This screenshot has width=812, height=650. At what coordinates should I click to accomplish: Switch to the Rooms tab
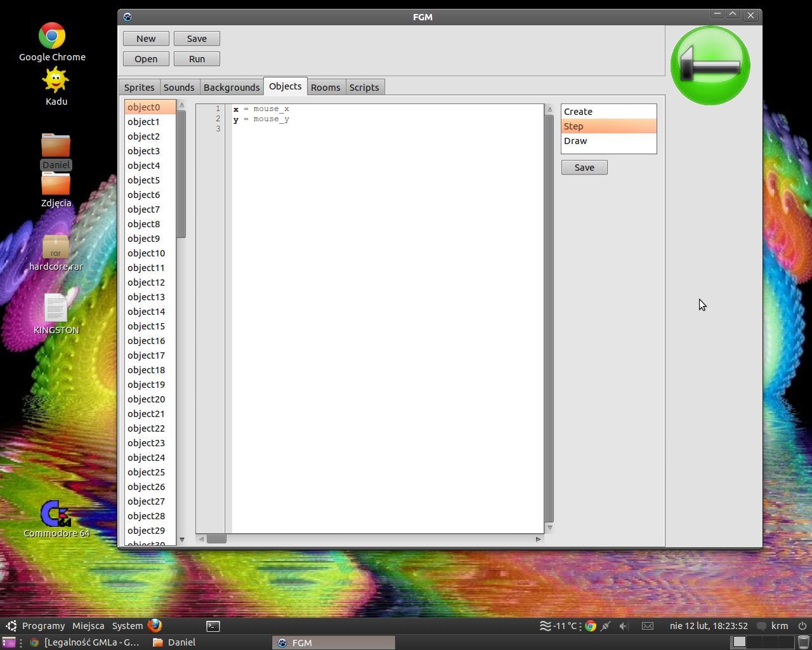[325, 88]
